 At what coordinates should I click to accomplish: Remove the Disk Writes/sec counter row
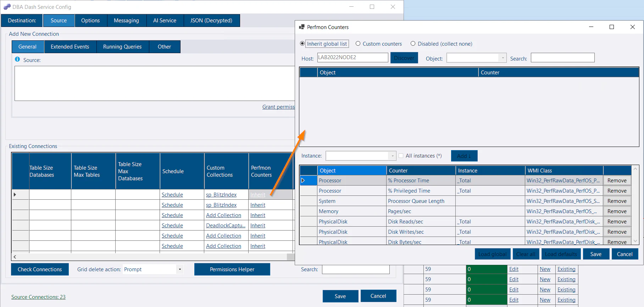tap(617, 232)
